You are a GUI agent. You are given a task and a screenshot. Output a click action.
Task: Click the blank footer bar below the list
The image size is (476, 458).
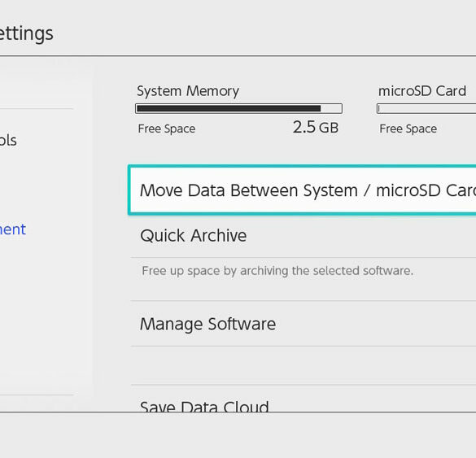[238, 435]
